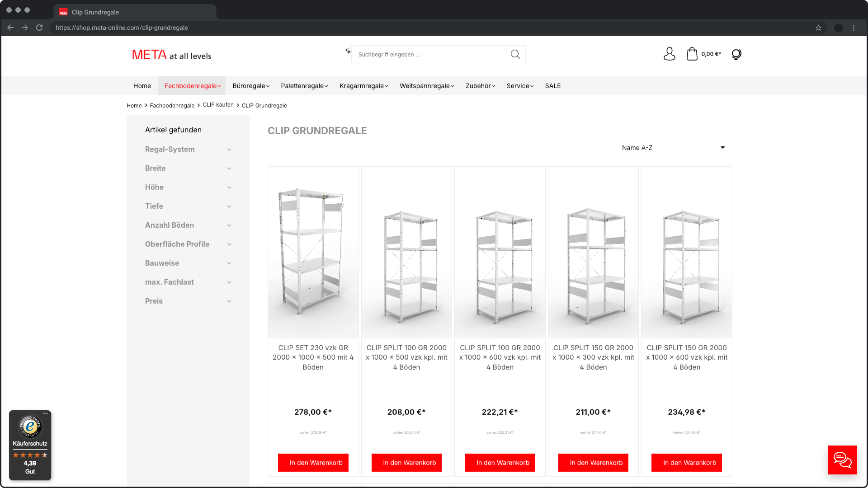Click the Home breadcrumb link
Image resolution: width=868 pixels, height=488 pixels.
[134, 105]
